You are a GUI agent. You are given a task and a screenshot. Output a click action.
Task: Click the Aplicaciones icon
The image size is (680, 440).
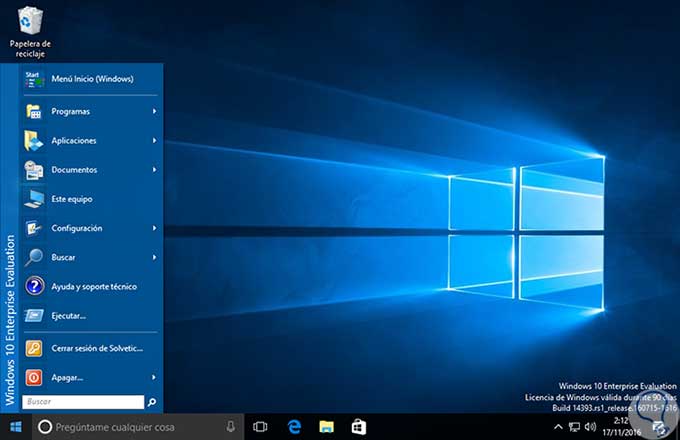[x=34, y=141]
